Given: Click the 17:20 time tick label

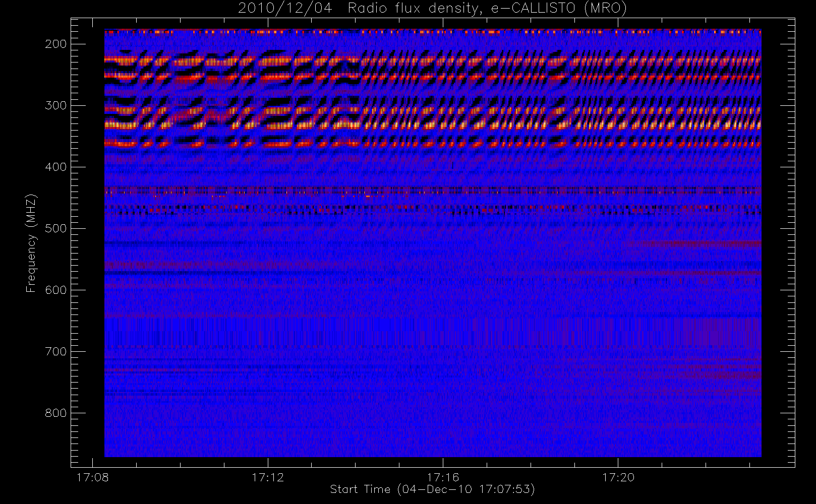Looking at the screenshot, I should (618, 477).
